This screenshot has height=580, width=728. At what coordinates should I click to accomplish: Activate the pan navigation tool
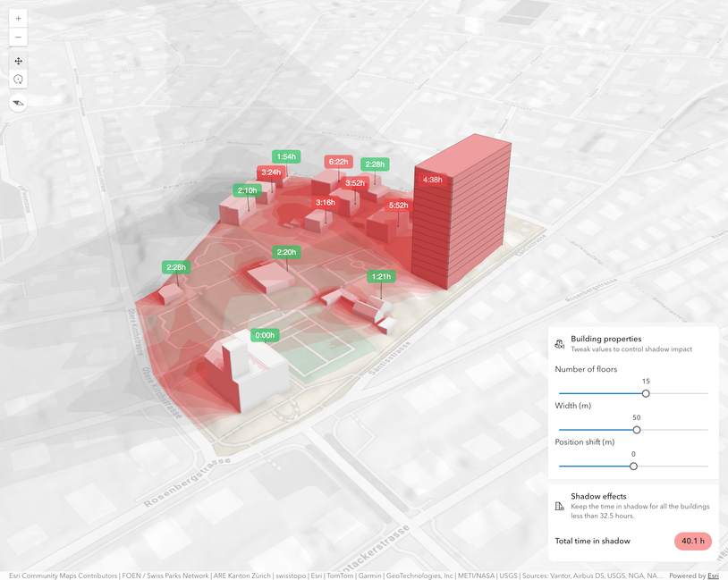coord(19,61)
